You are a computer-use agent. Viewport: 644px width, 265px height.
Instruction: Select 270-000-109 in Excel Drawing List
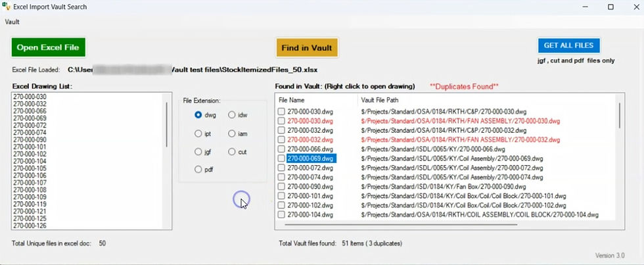pyautogui.click(x=30, y=197)
